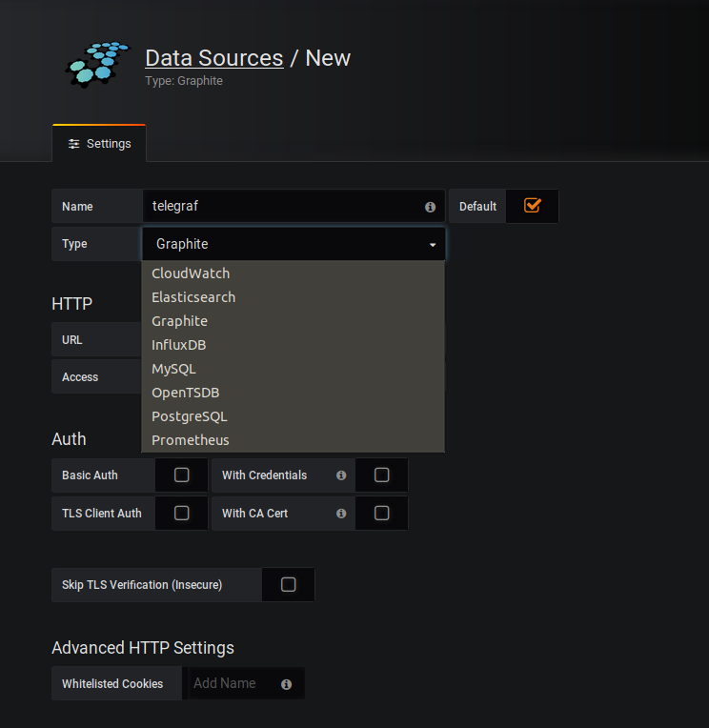Screen dimensions: 709x728
Task: Toggle Skip TLS Verification (Insecure) checkbox
Action: [289, 584]
